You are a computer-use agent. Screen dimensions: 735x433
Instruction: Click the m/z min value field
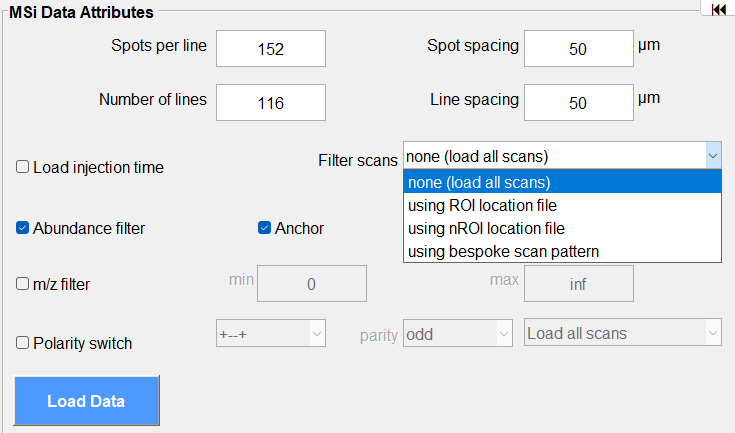311,284
